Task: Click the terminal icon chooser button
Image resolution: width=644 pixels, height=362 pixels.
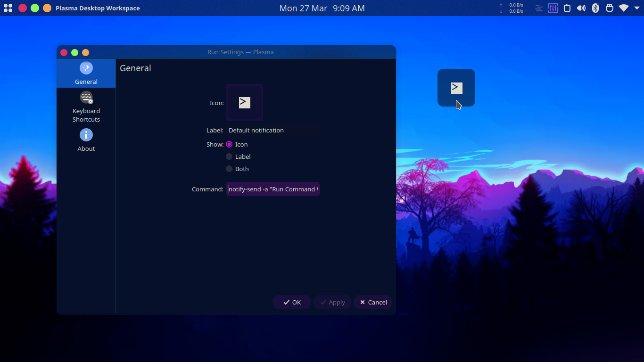Action: coord(244,103)
